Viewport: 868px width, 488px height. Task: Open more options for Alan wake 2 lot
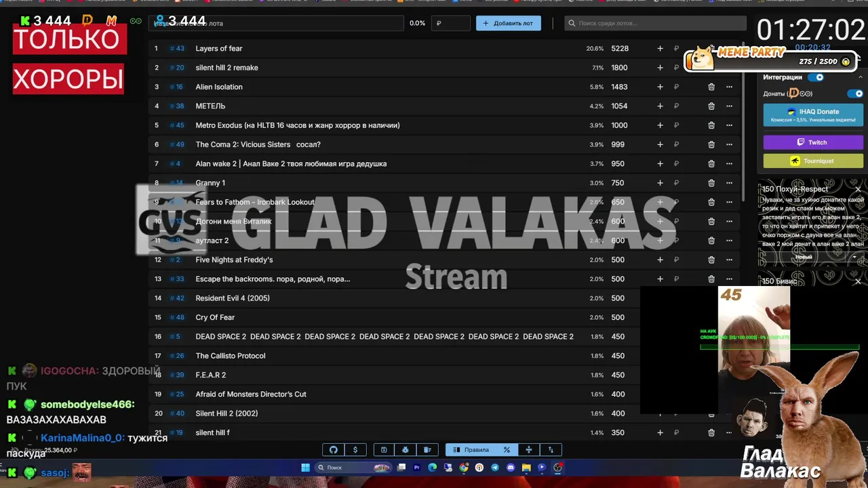729,164
